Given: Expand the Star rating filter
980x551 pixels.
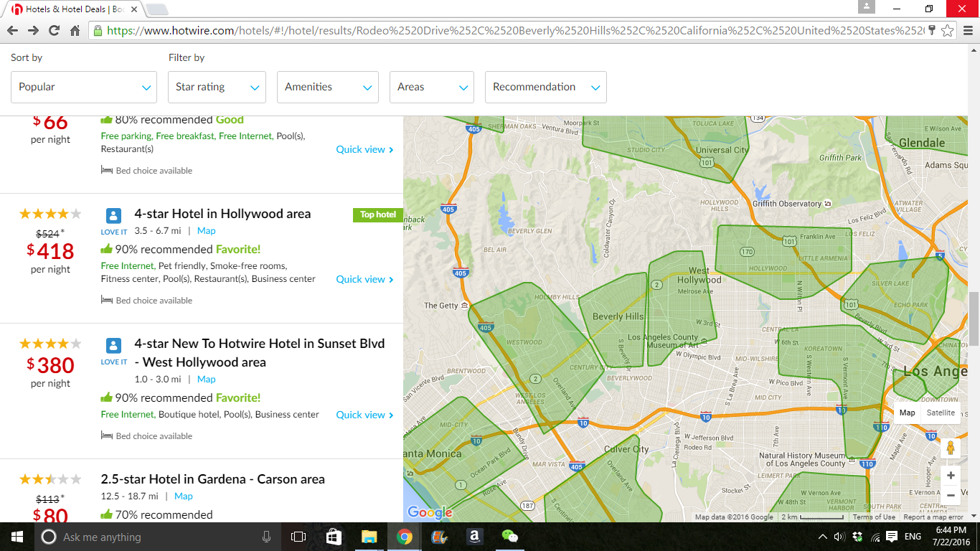Looking at the screenshot, I should click(217, 87).
